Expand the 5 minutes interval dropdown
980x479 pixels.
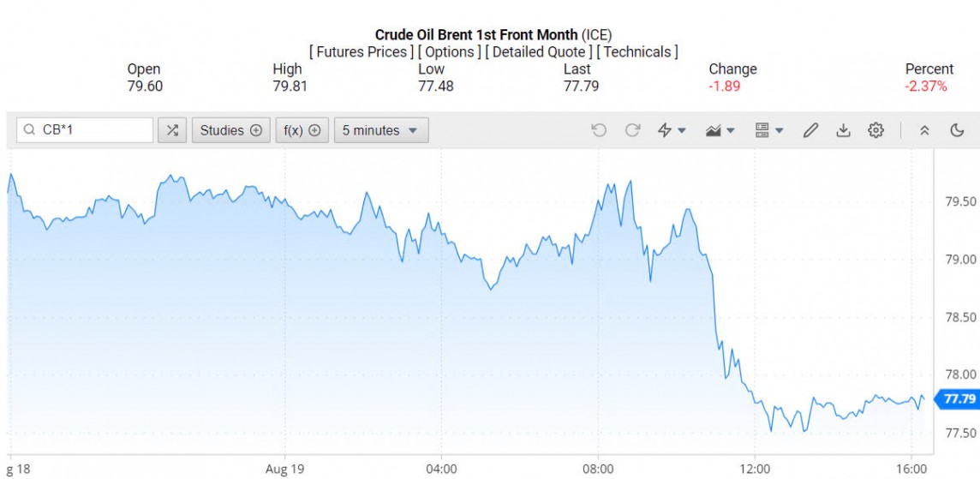(380, 130)
